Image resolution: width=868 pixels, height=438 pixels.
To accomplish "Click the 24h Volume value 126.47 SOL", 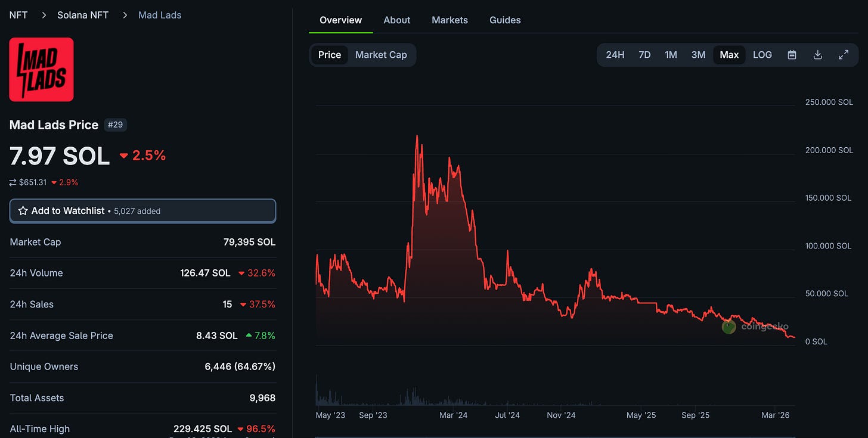I will pos(205,273).
